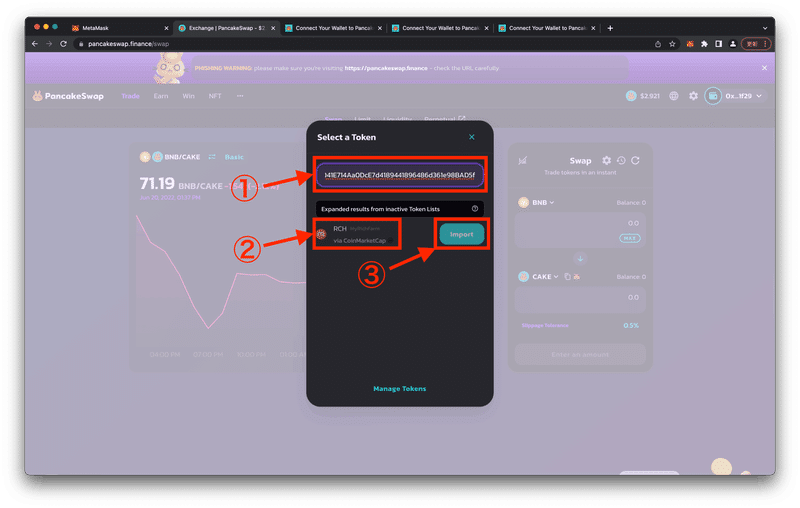Dismiss the phishing warning banner
Image resolution: width=800 pixels, height=508 pixels.
tap(764, 68)
